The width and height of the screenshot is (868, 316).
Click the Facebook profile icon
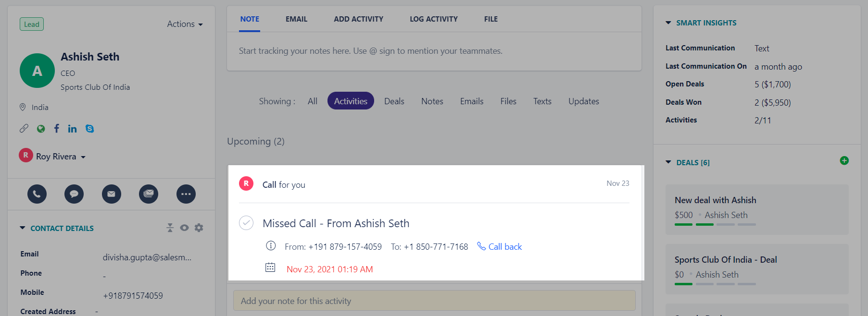coord(57,128)
